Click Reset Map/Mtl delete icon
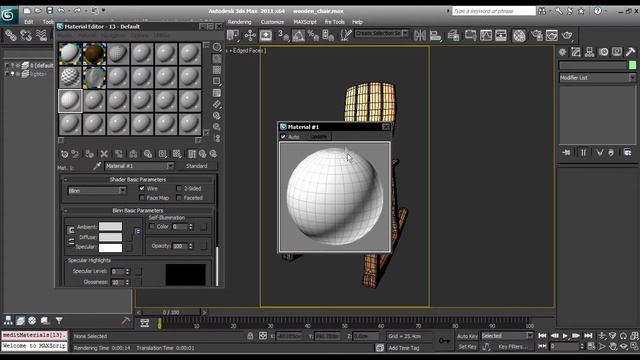This screenshot has height=360, width=640. (x=104, y=154)
